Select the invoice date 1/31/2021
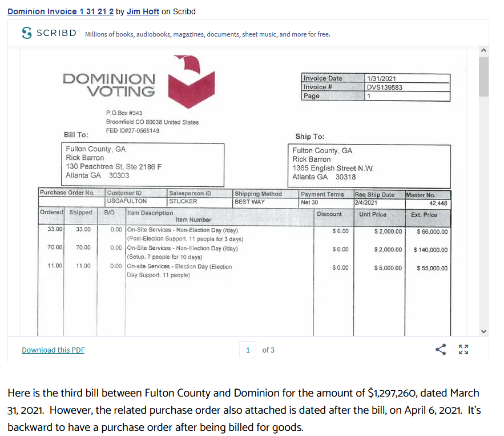The height and width of the screenshot is (436, 504). pyautogui.click(x=381, y=78)
